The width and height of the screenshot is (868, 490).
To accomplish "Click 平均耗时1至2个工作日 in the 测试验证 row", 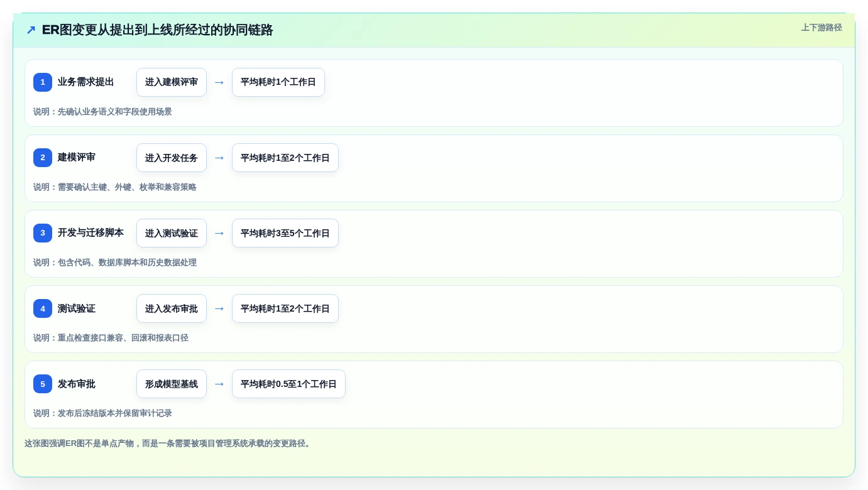I will click(285, 308).
